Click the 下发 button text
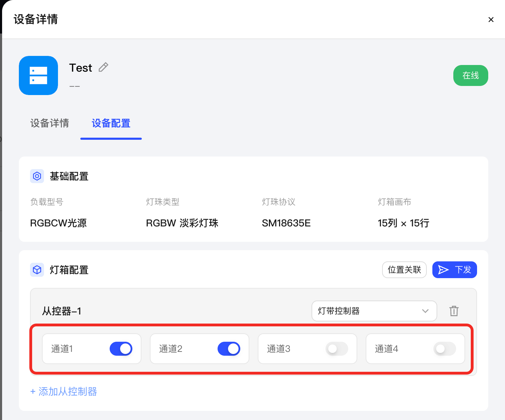 click(463, 270)
